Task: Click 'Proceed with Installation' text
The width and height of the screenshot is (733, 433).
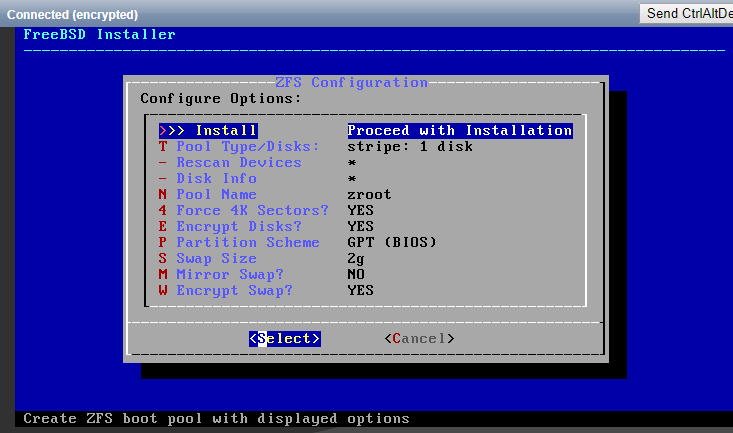Action: click(460, 130)
